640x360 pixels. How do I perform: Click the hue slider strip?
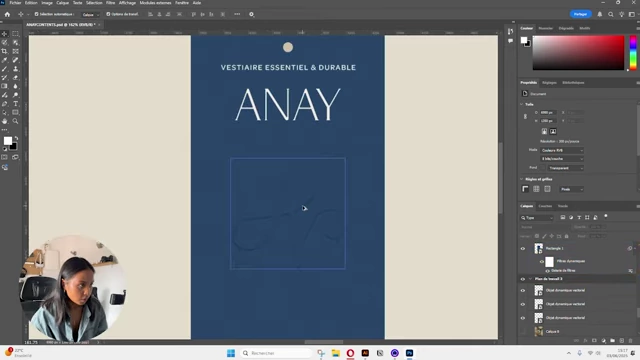point(633,53)
